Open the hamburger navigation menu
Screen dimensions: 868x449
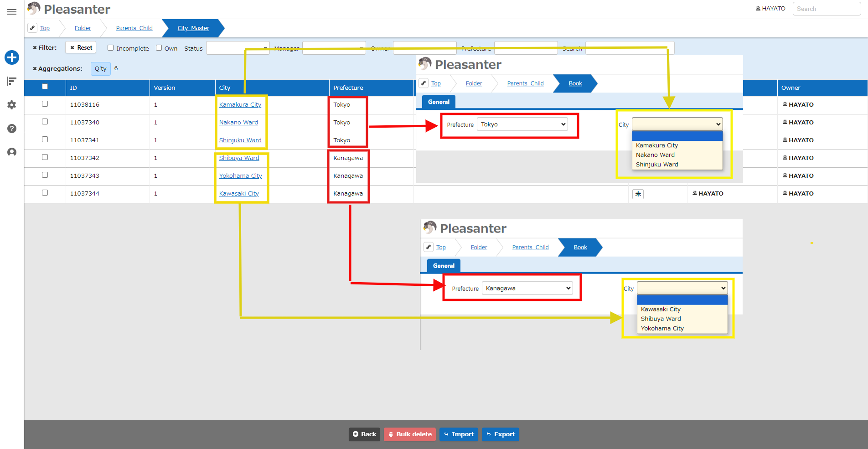coord(12,12)
